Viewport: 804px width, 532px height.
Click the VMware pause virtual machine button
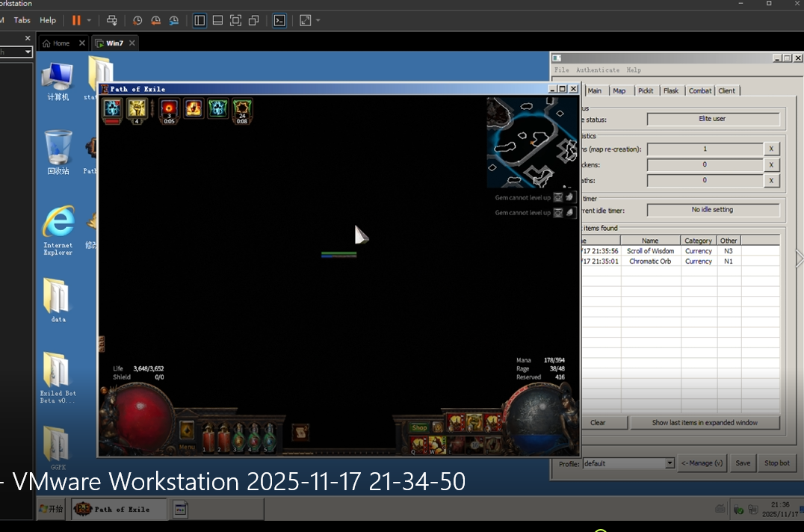click(x=76, y=20)
